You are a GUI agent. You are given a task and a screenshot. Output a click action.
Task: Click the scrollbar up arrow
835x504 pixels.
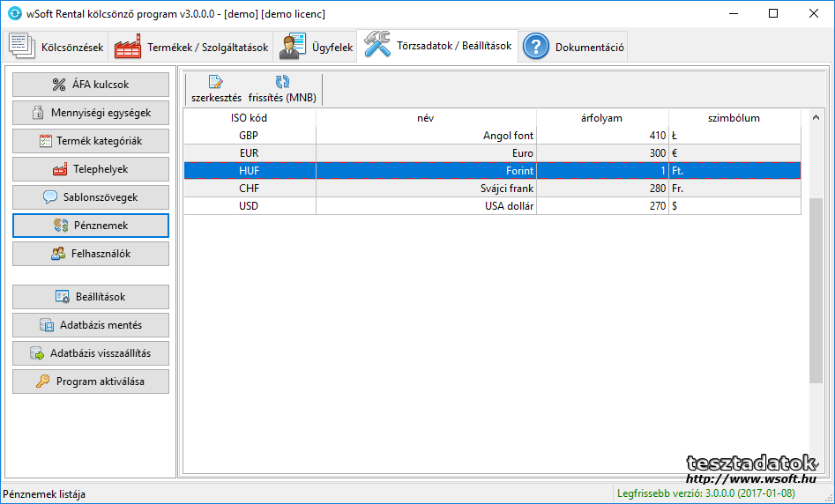tap(816, 117)
